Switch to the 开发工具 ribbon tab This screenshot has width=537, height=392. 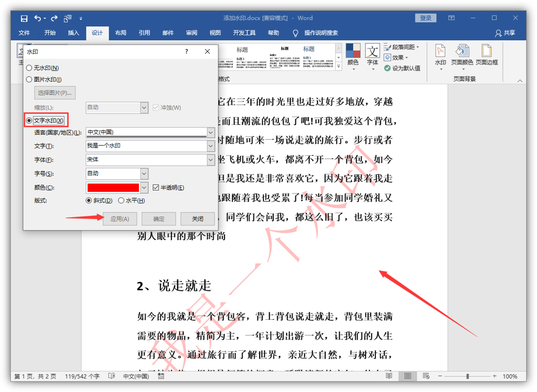click(x=244, y=33)
